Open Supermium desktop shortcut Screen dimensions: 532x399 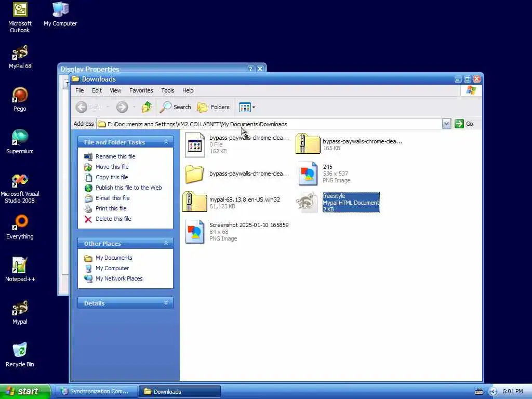click(x=20, y=142)
